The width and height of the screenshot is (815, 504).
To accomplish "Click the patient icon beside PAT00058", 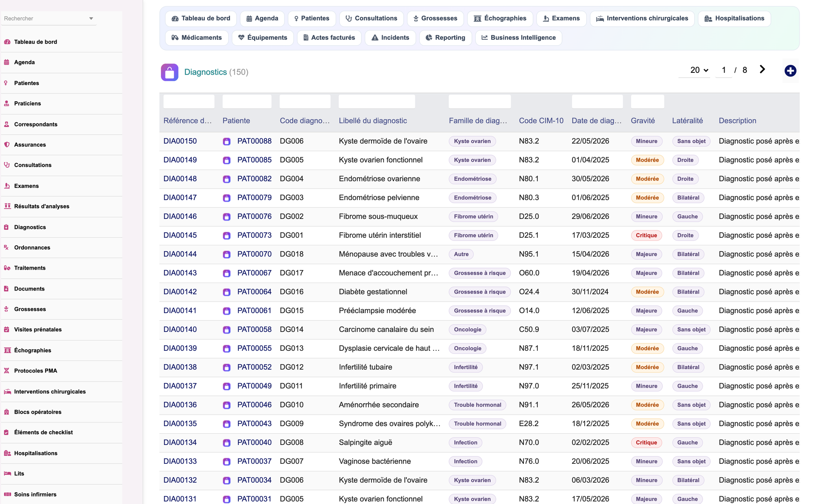I will tap(227, 330).
